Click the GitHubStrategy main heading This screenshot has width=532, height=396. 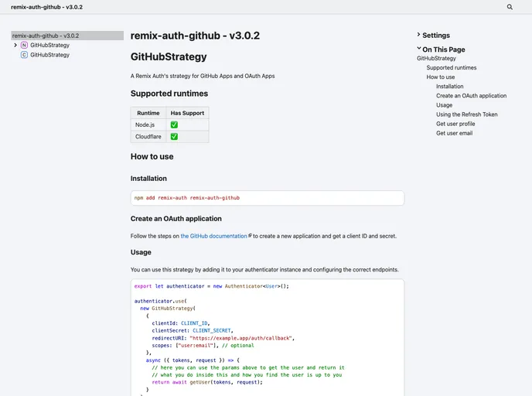[x=169, y=56]
